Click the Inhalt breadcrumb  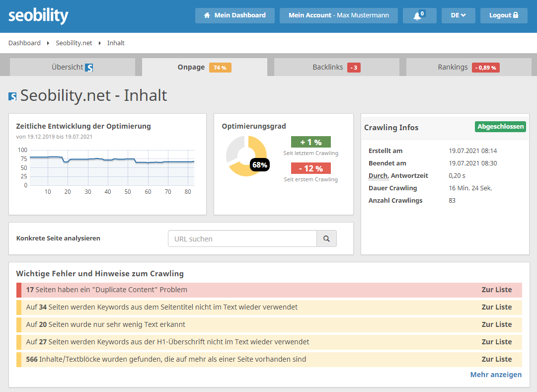point(116,43)
